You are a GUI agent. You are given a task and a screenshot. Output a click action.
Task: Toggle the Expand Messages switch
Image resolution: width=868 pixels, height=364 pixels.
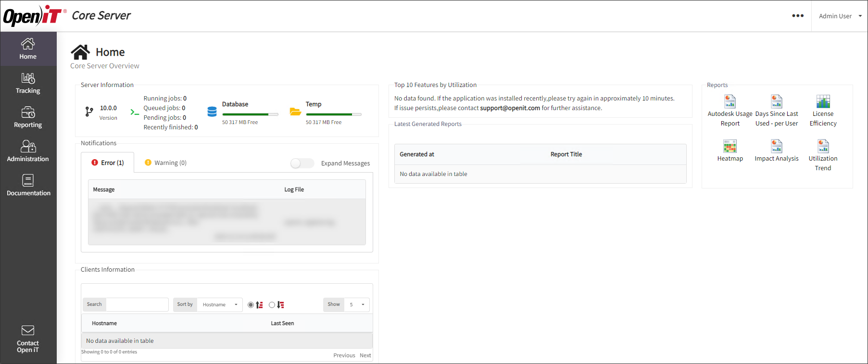[302, 163]
